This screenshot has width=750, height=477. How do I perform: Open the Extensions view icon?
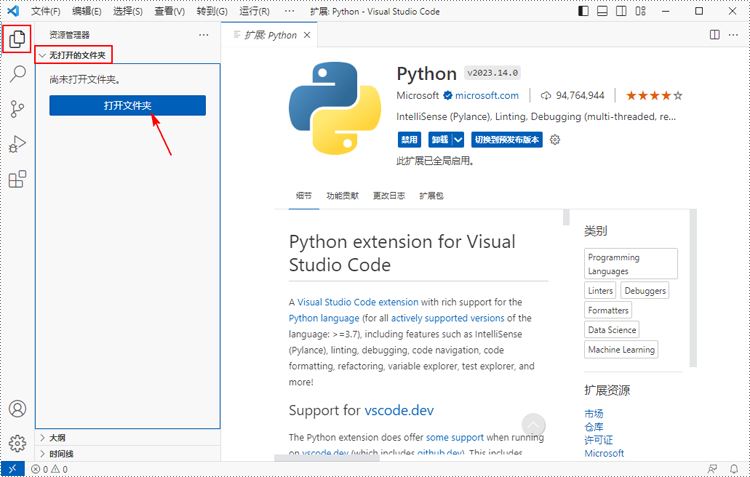click(17, 180)
